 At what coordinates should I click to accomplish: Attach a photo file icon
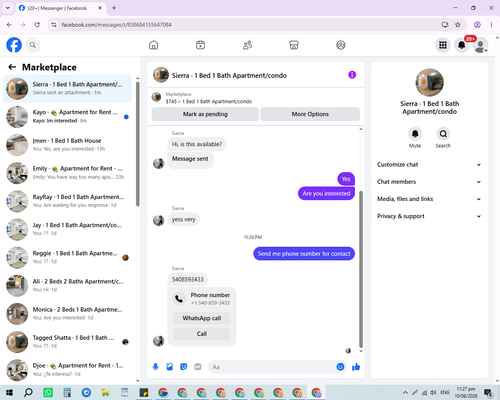point(170,367)
